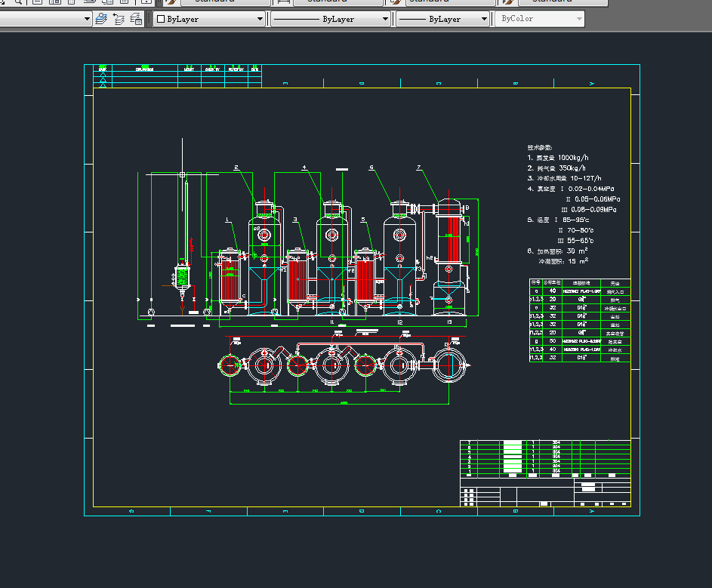Click the Layer Previous icon
This screenshot has height=588, width=712.
[119, 19]
